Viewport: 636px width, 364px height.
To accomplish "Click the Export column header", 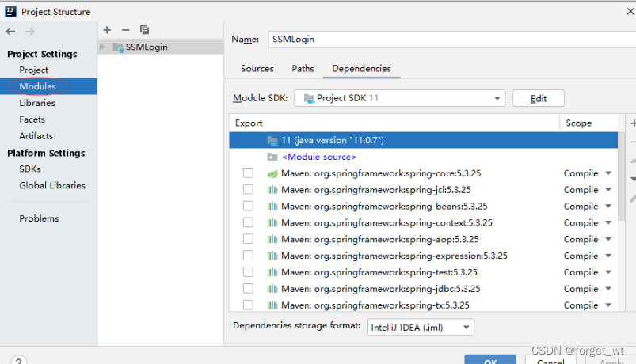I will [249, 123].
